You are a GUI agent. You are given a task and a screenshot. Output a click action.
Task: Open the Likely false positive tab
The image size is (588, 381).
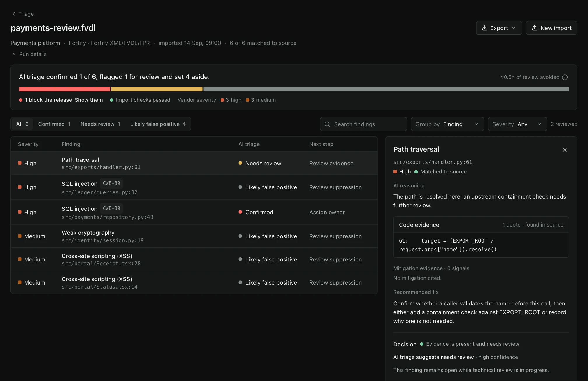point(158,124)
